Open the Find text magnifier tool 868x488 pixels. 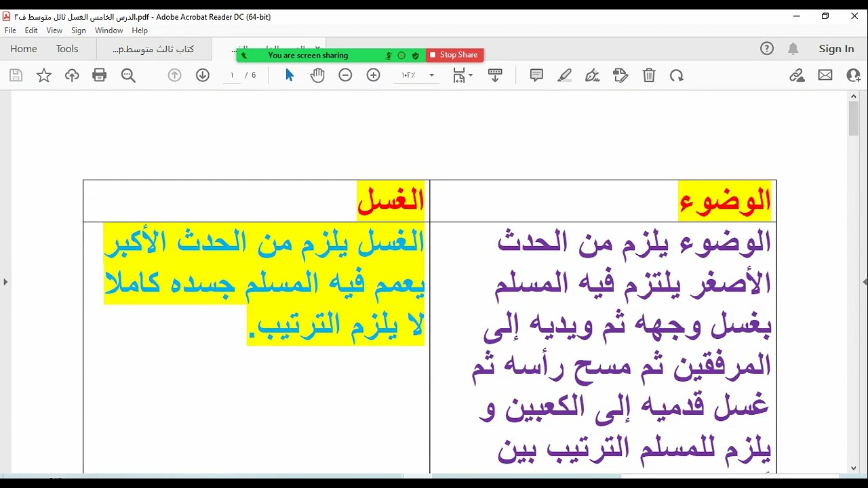(128, 75)
